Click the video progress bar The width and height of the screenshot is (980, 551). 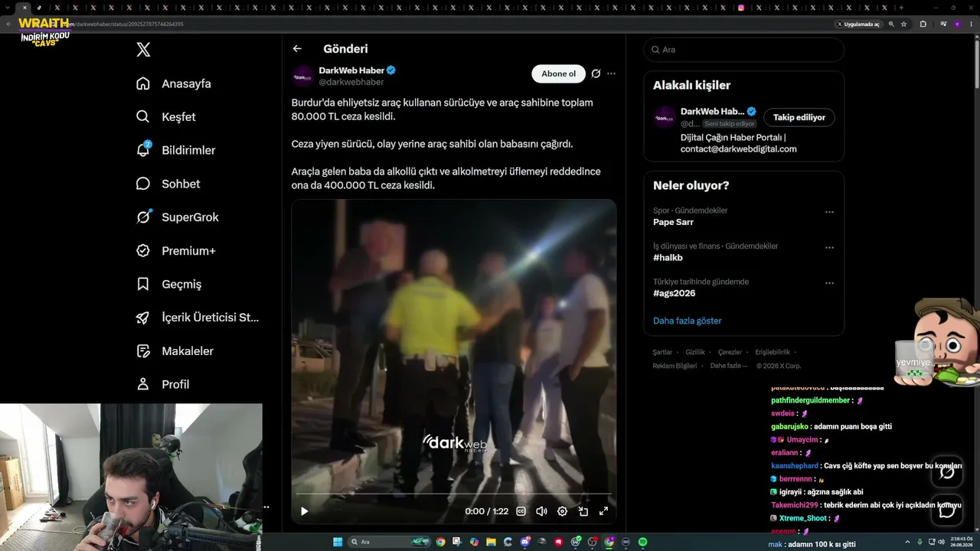click(x=454, y=494)
